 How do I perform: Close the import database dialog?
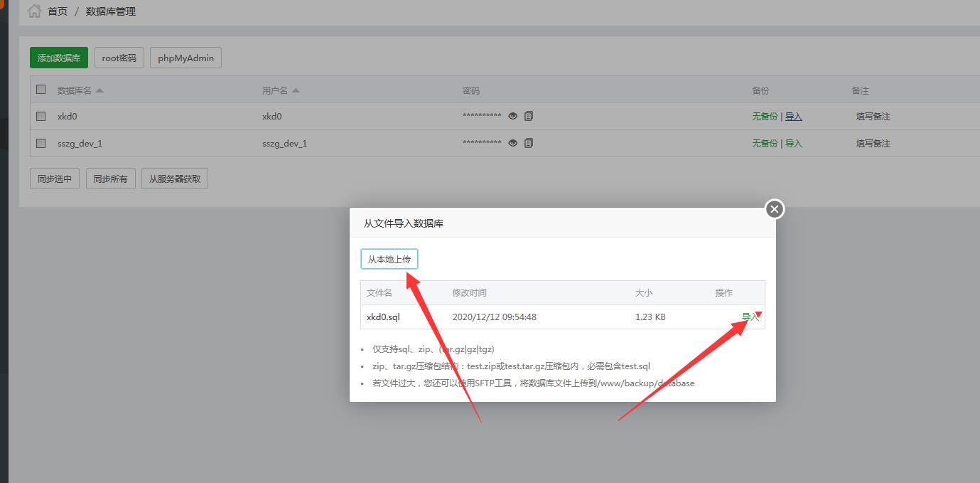tap(775, 209)
